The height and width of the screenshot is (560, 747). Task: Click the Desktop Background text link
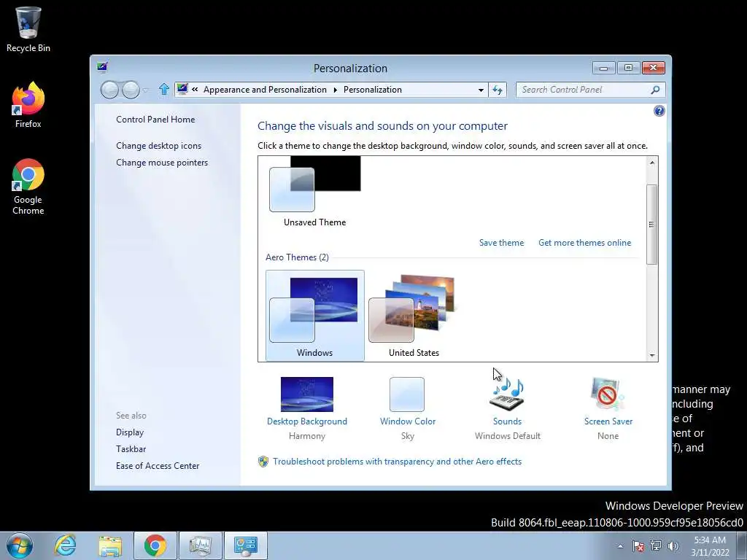(x=307, y=421)
